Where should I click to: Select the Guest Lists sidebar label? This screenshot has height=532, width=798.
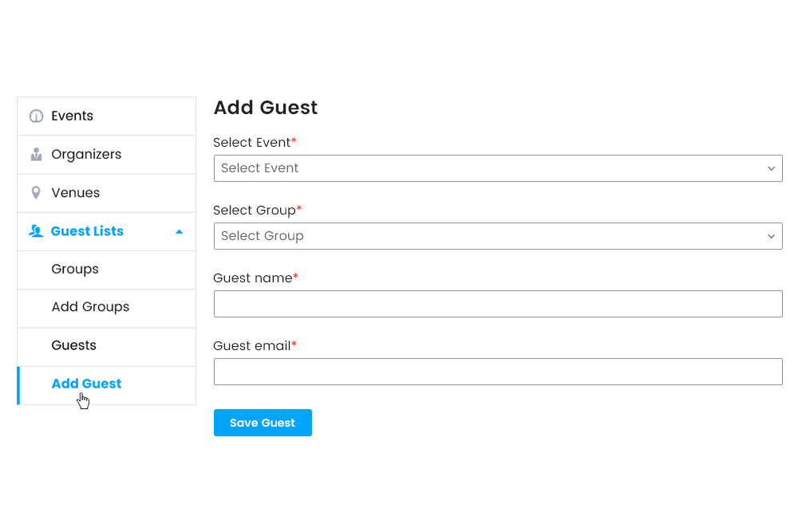(x=87, y=231)
